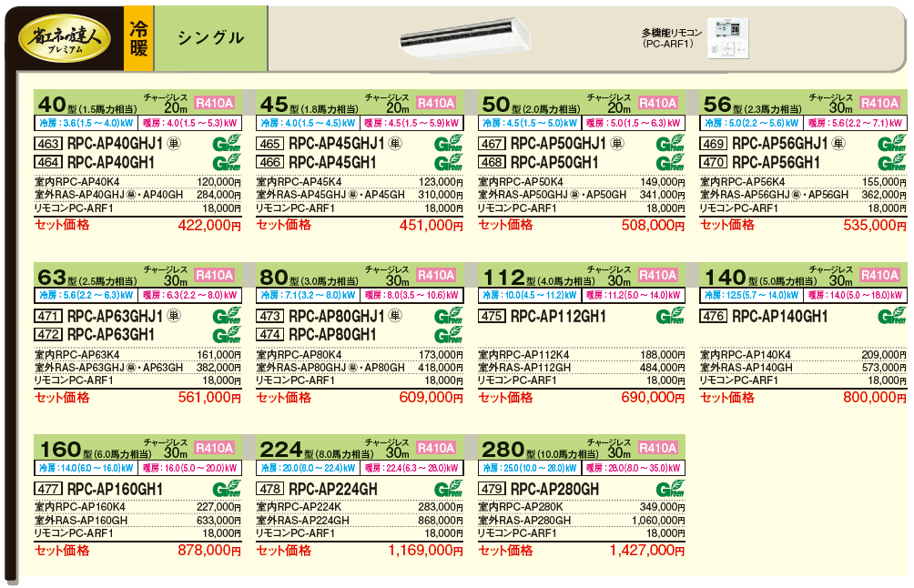Click the R410A badge in the 40型 header
The height and width of the screenshot is (588, 914).
coord(215,103)
